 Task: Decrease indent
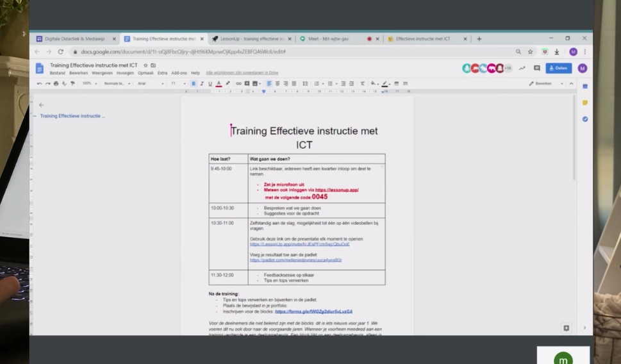point(343,83)
